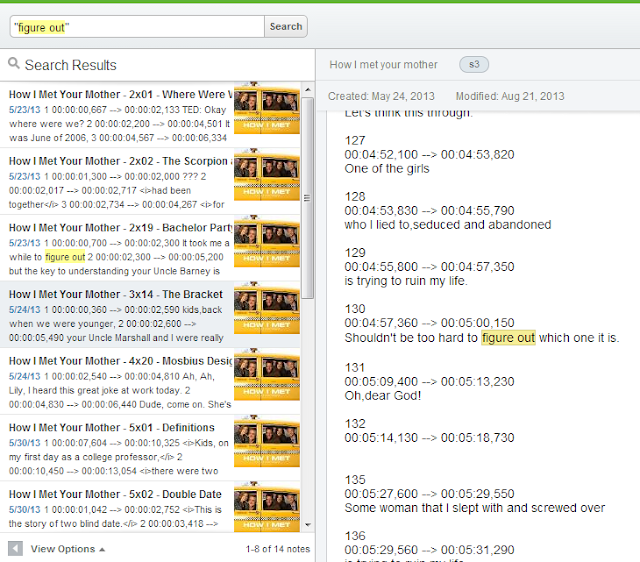The height and width of the screenshot is (562, 640).
Task: Click line "Some woman that I slept with"
Action: click(475, 508)
